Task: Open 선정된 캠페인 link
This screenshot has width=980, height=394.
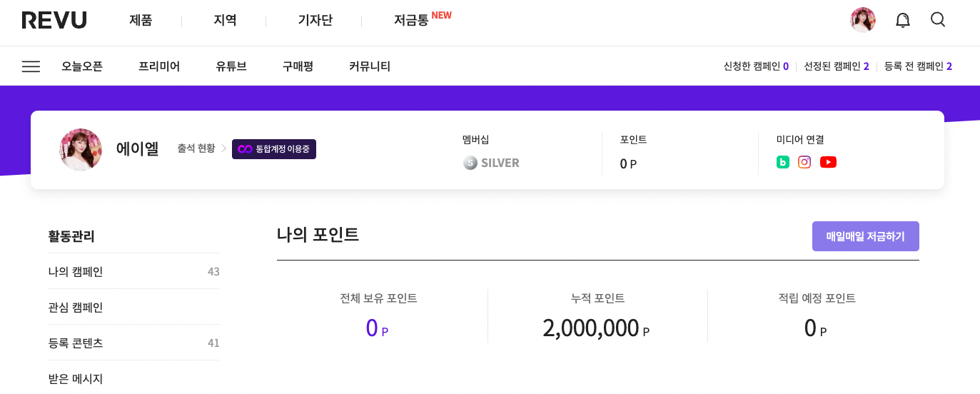Action: [x=836, y=66]
